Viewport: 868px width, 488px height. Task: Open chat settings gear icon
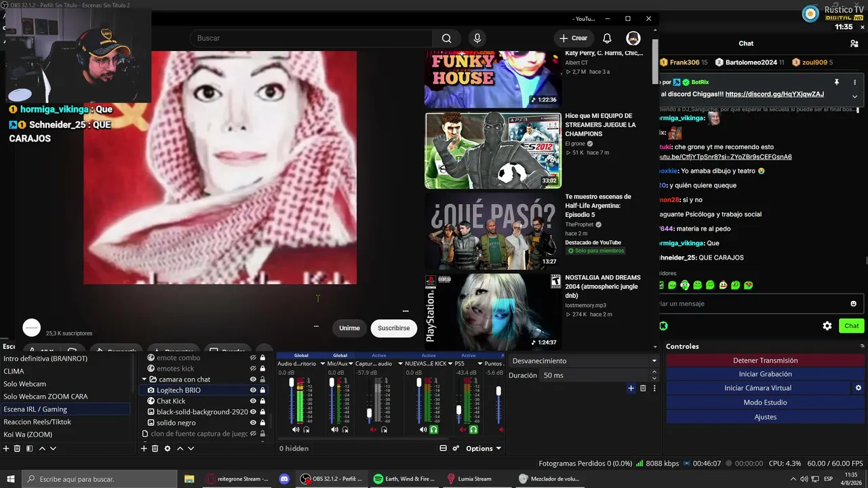point(827,326)
